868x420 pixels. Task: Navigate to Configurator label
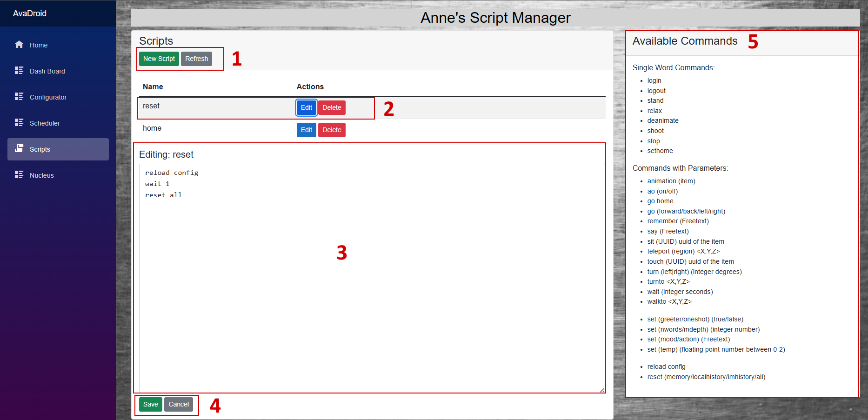click(x=48, y=97)
